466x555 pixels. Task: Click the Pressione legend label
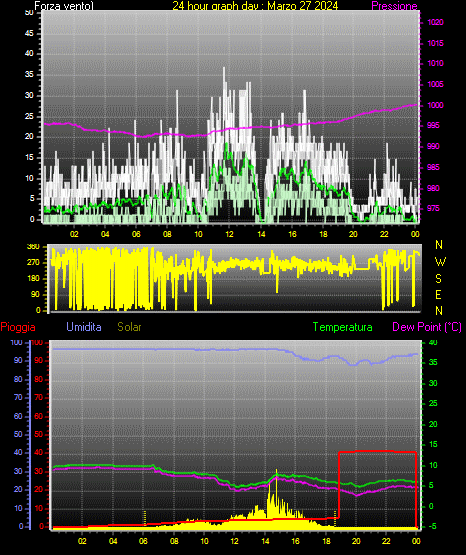pyautogui.click(x=394, y=6)
